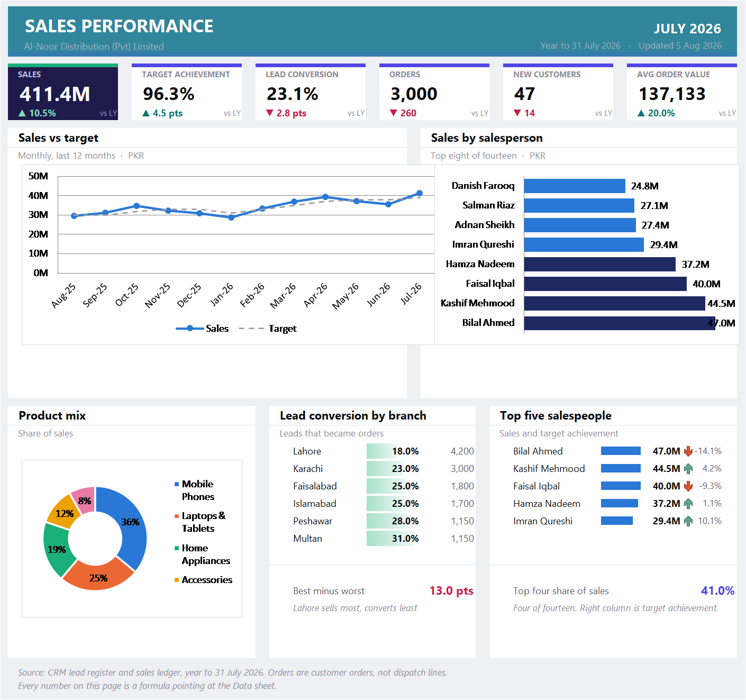Click the 41.0% top four share value

click(717, 591)
